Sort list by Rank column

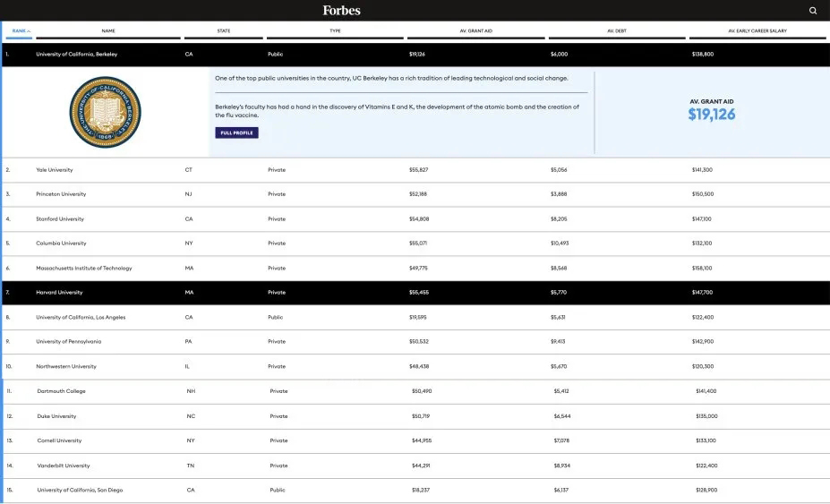(x=20, y=30)
